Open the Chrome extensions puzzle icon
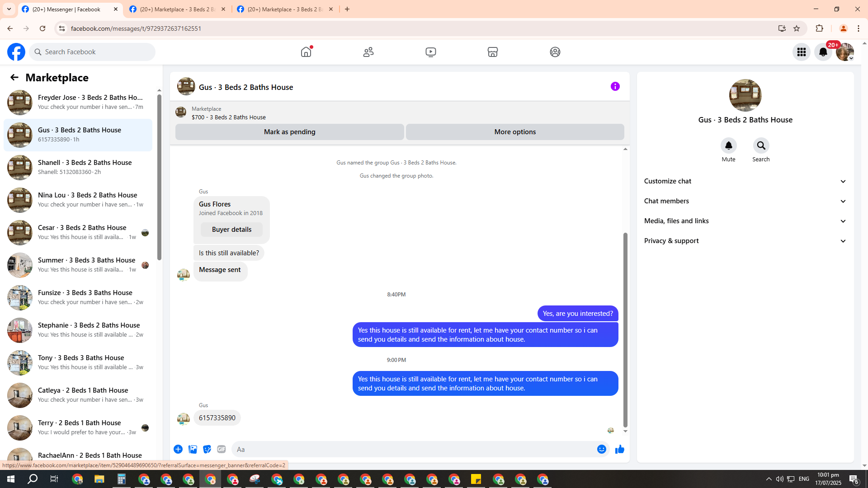Screen dimensions: 868x488 pos(820,28)
